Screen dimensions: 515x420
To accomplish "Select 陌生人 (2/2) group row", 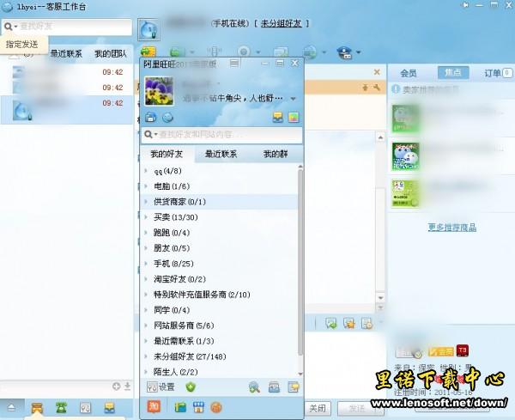I will tap(219, 372).
